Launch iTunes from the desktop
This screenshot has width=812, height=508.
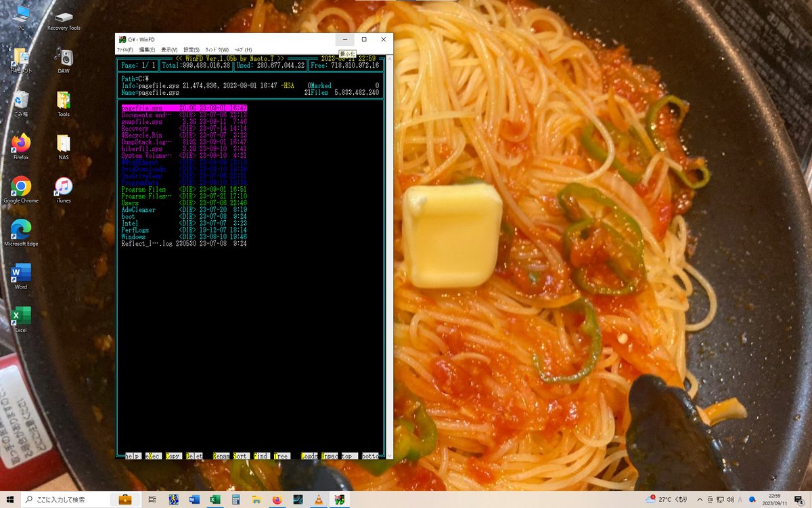pos(64,190)
